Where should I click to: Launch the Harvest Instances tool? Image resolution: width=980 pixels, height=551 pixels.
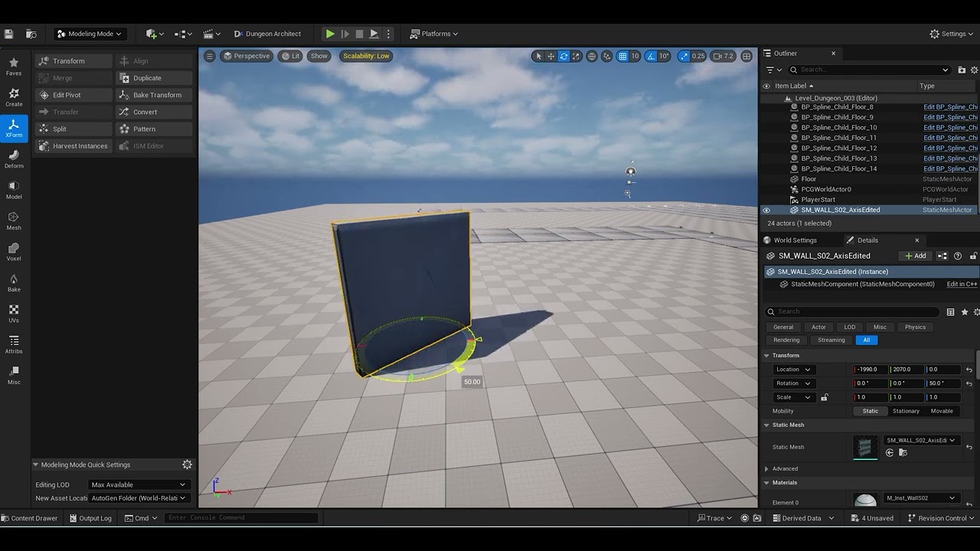(73, 146)
